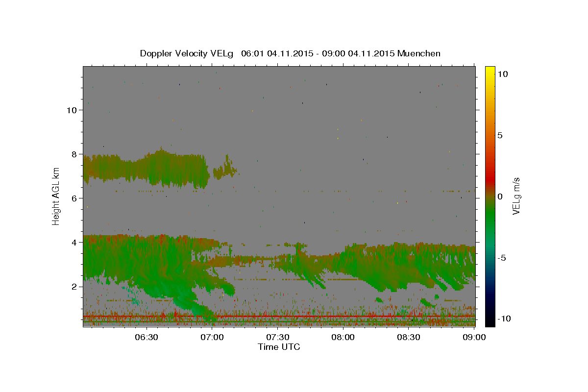Click the 'Muenchen' station name in title
The image size is (588, 392).
(419, 53)
